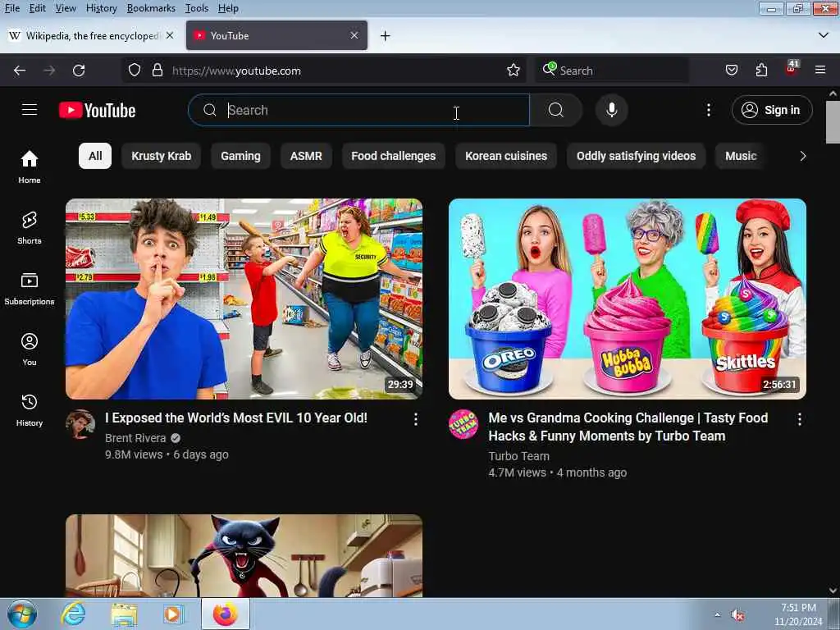Select the Music filter chip
The height and width of the screenshot is (630, 840).
pyautogui.click(x=741, y=156)
